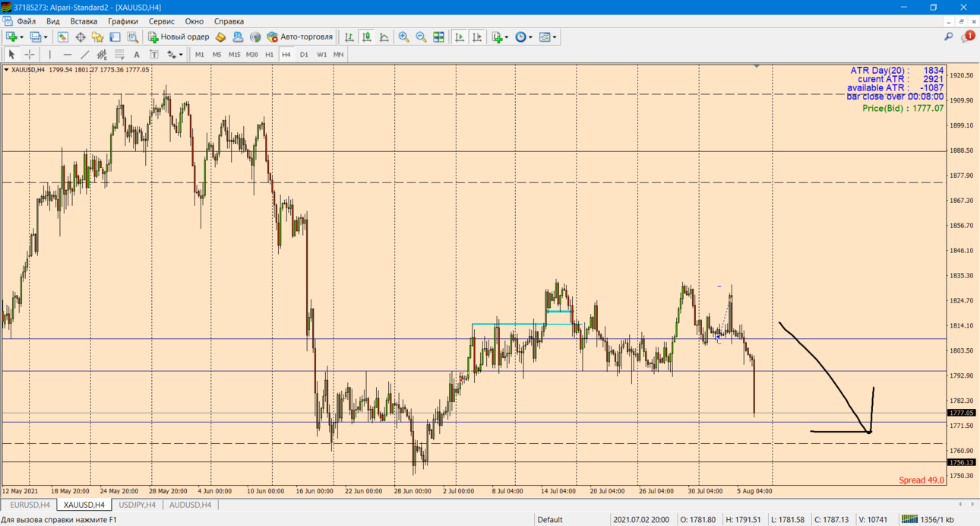Select the cursor arrow tool

[11, 55]
